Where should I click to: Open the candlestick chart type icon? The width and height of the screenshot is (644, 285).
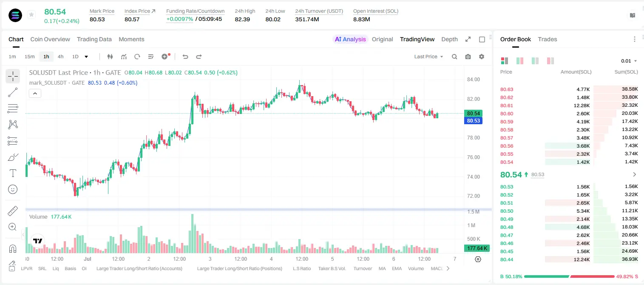coord(110,57)
